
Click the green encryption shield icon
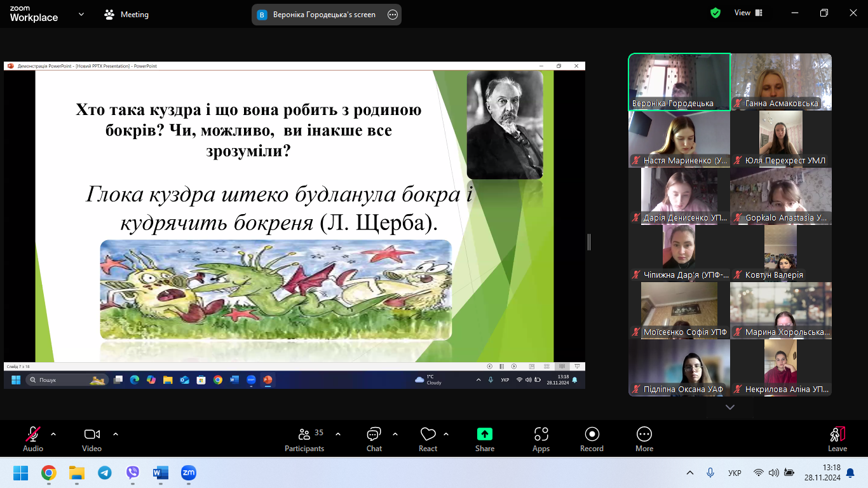(715, 13)
